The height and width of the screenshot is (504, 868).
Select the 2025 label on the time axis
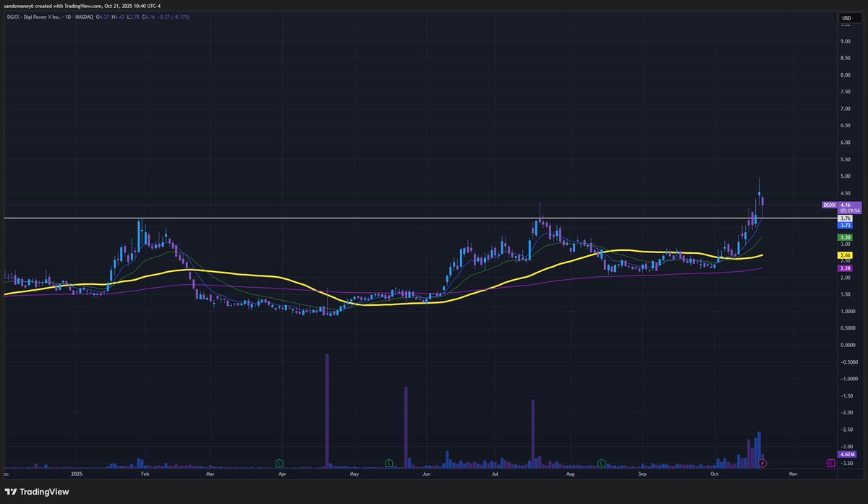click(77, 474)
